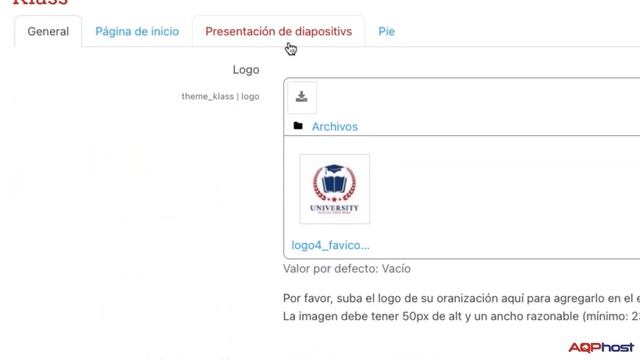Switch to the Pie tab
Screen dimensions: 640x360
(386, 31)
